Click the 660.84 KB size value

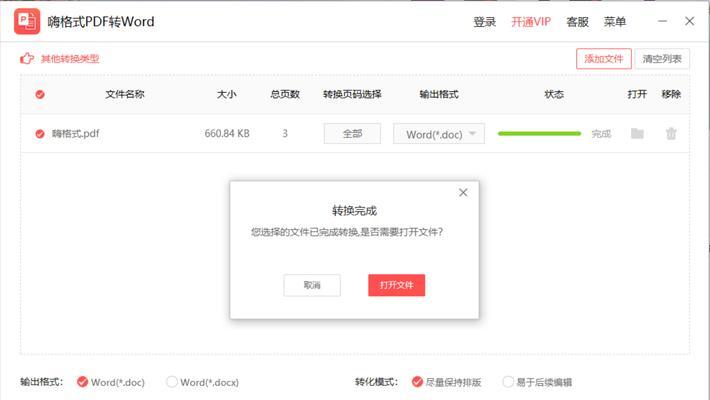pos(227,134)
